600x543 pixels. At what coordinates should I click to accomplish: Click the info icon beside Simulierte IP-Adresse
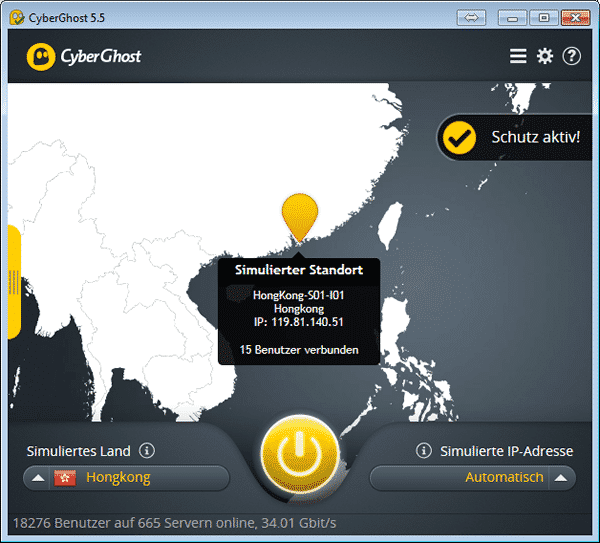click(423, 451)
